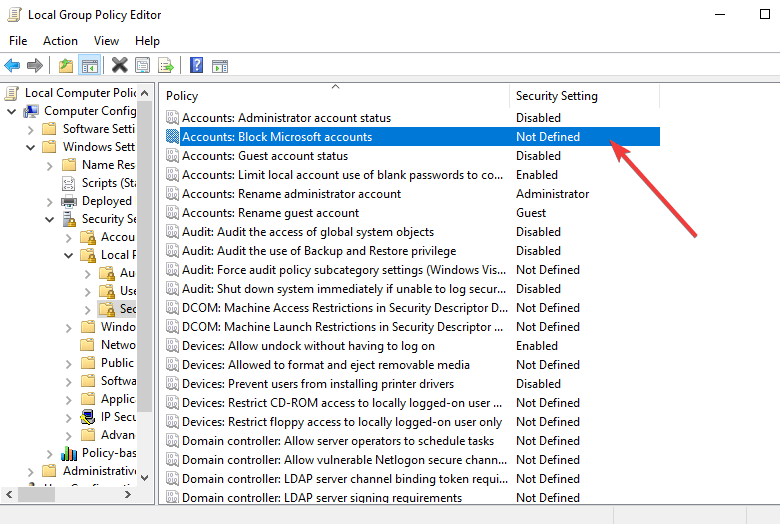Select the Advanced Audit Policy tree node
Viewport: 780px width, 524px height.
coord(118,435)
